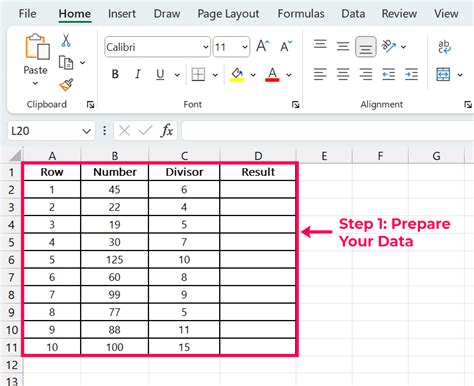Open the Calibri font name dropdown

(x=205, y=47)
